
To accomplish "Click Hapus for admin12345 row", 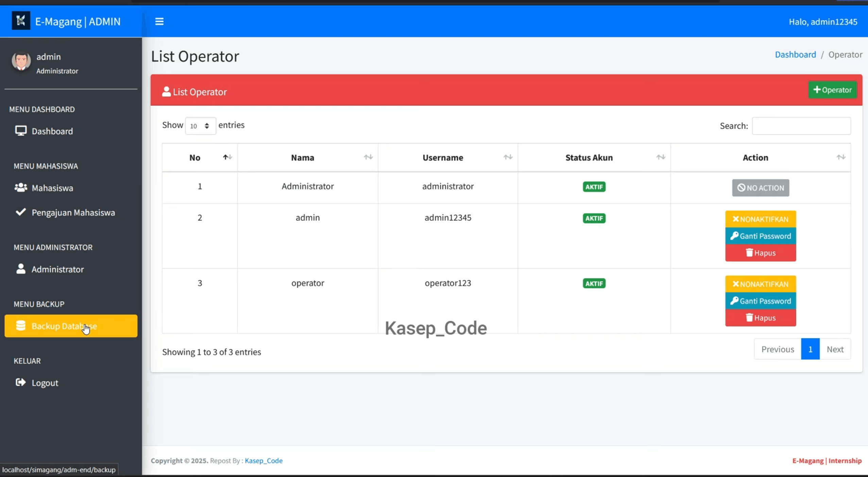I will (761, 253).
